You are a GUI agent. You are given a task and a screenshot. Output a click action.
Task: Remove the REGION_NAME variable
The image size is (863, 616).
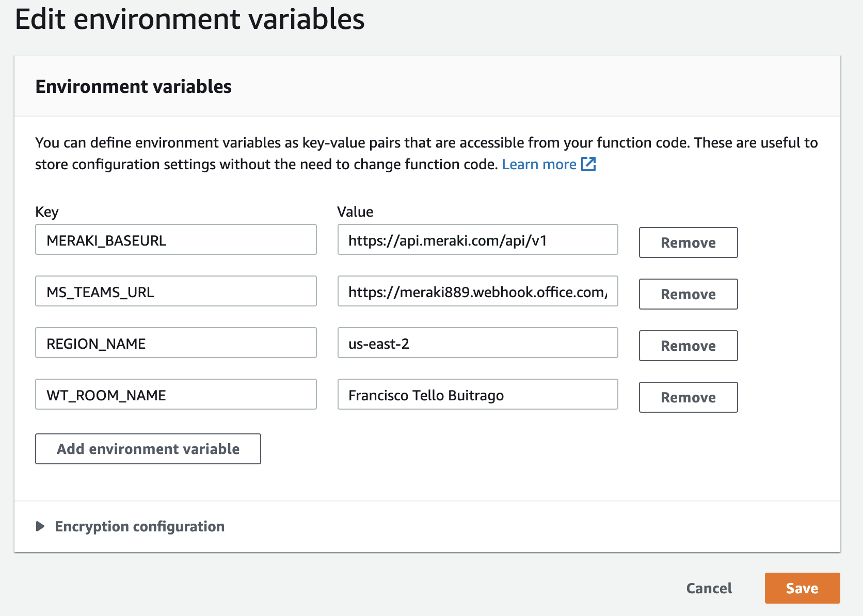(x=688, y=346)
